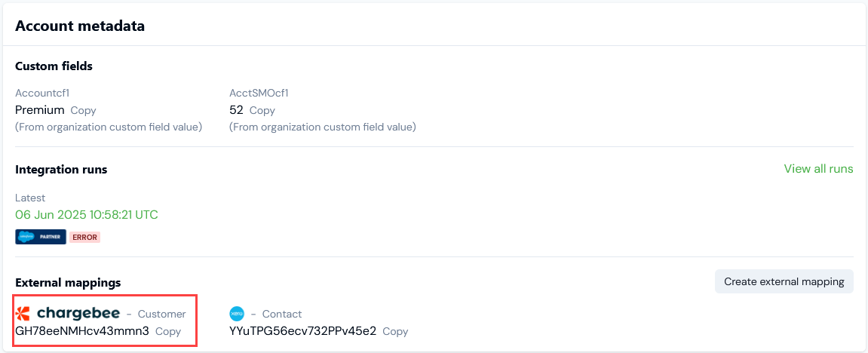Click the Premium field value

(x=39, y=110)
